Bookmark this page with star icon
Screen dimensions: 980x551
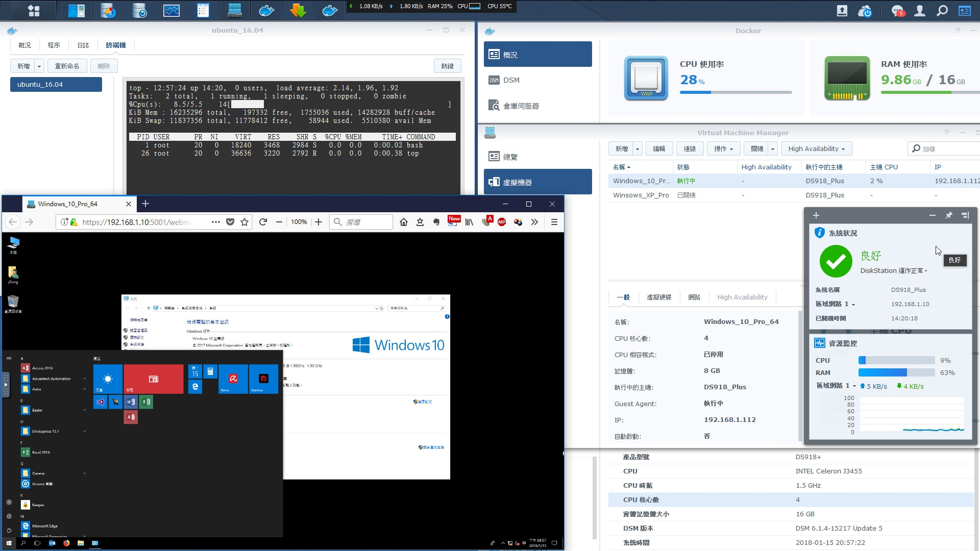click(x=244, y=222)
